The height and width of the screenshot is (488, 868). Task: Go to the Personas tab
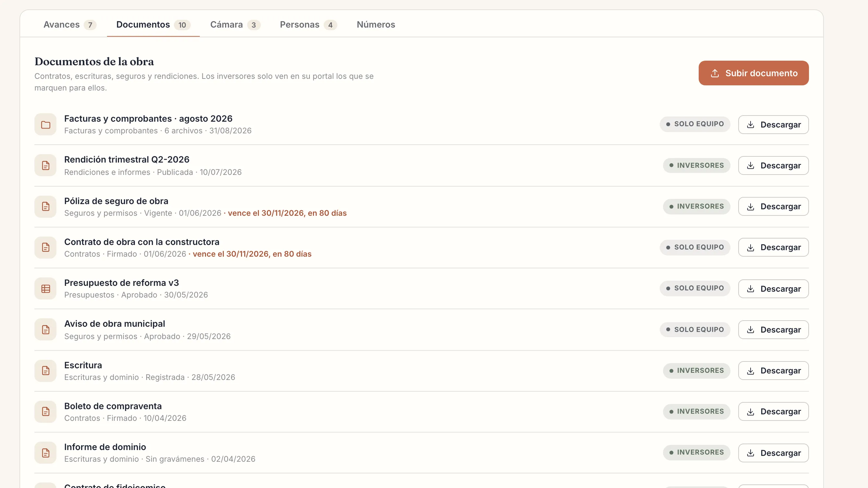[308, 25]
